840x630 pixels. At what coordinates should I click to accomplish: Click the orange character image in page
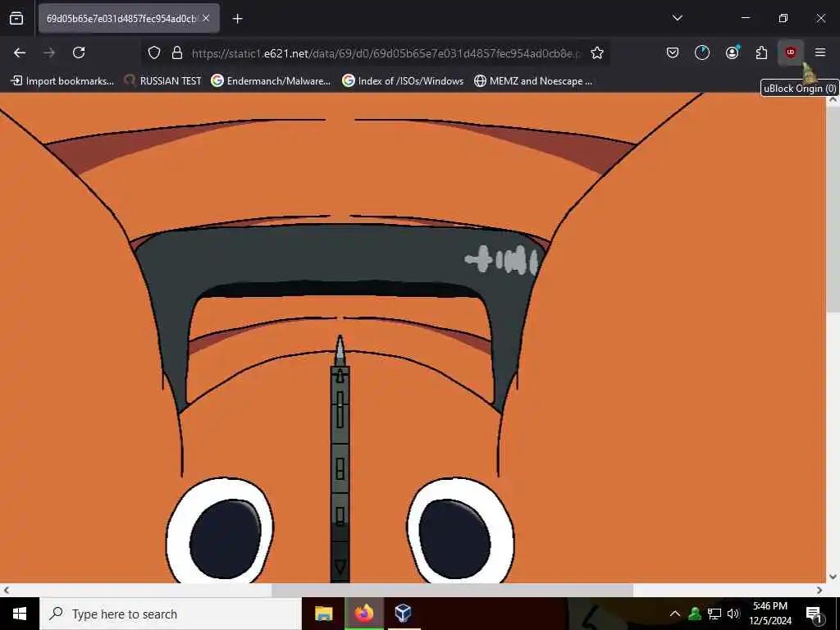coord(413,337)
